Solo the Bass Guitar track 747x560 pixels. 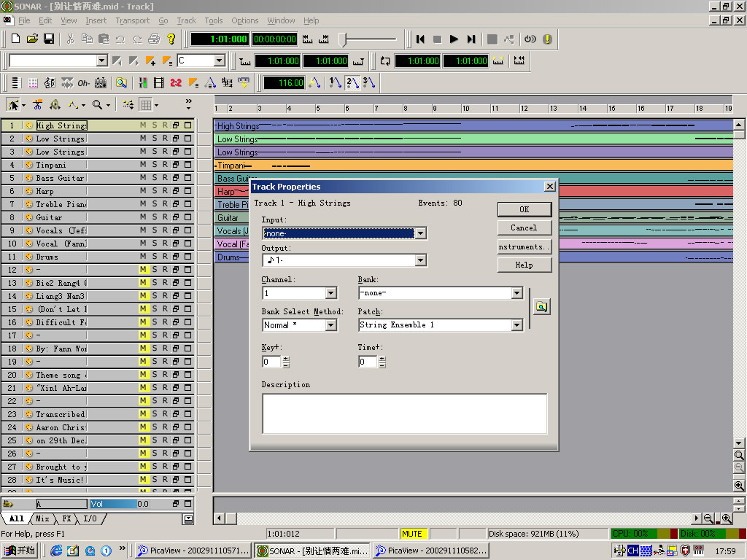pyautogui.click(x=155, y=178)
